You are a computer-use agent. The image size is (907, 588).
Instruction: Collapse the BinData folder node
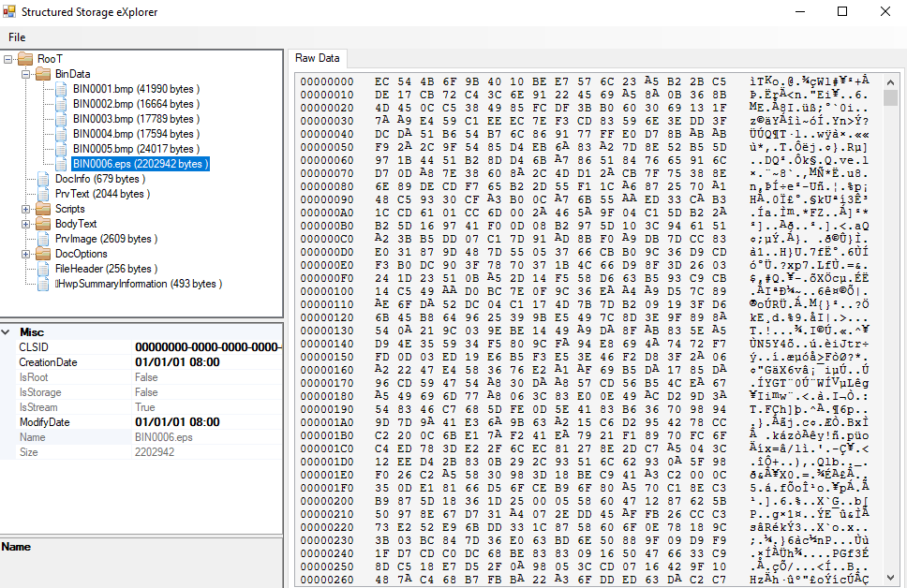25,74
